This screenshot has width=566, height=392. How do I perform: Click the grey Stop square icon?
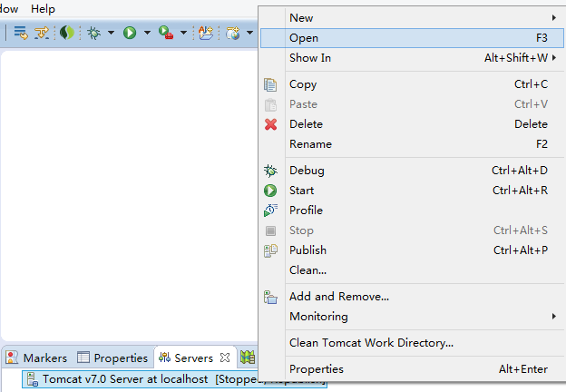coord(270,230)
